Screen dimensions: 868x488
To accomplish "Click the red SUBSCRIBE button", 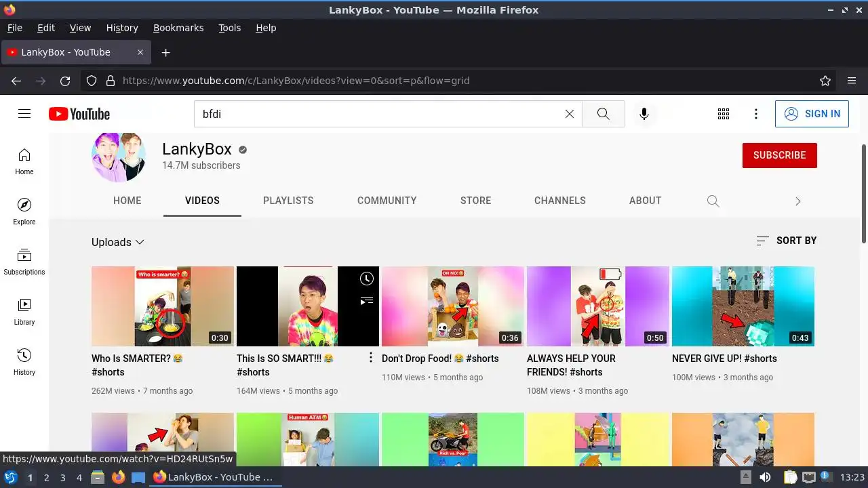I will tap(780, 155).
